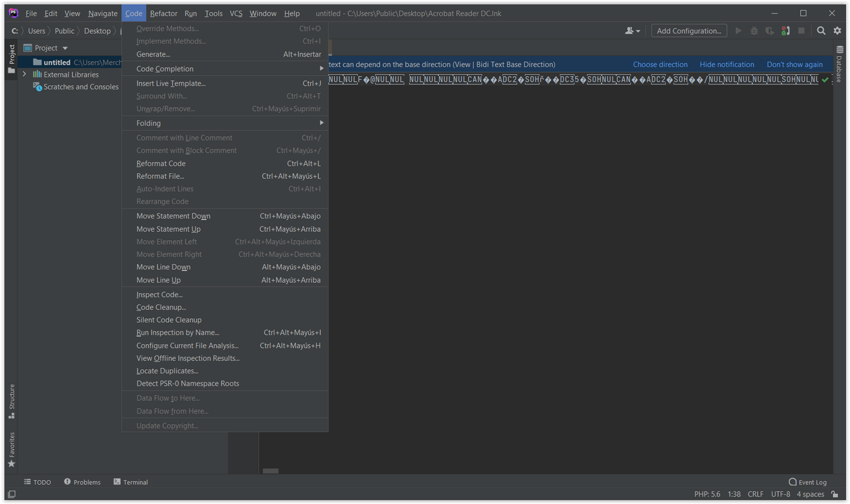Screen dimensions: 850x504
Task: Click the read-only lock icon in status bar
Action: tap(835, 495)
